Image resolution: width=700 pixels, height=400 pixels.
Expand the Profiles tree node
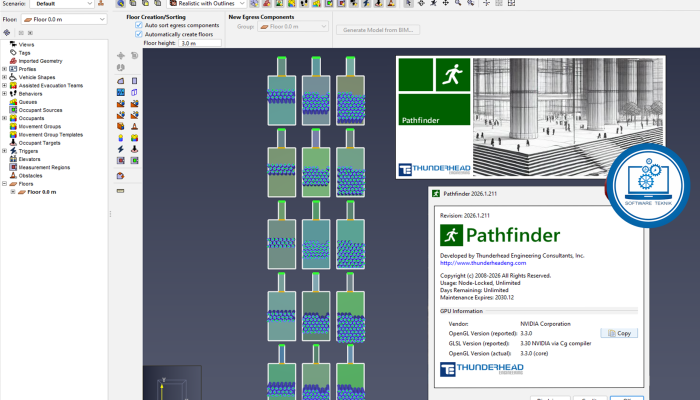[4, 69]
